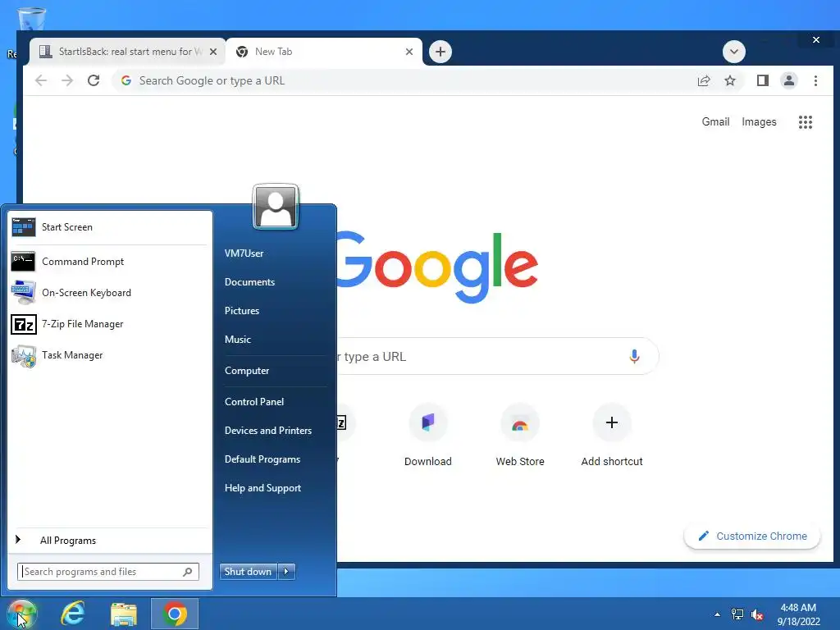
Task: Click the Gmail link
Action: [x=715, y=121]
